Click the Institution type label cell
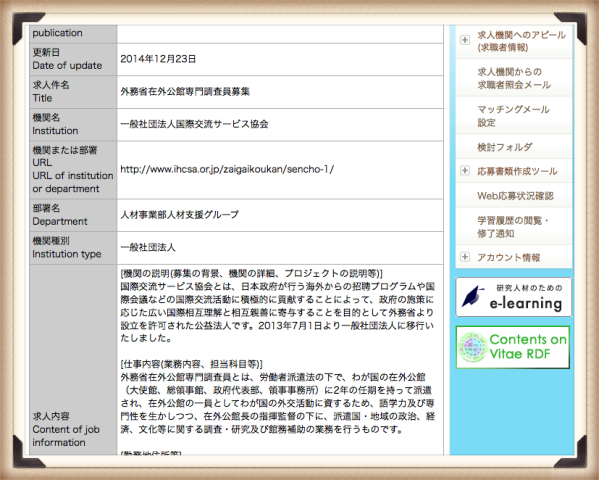 tap(73, 248)
